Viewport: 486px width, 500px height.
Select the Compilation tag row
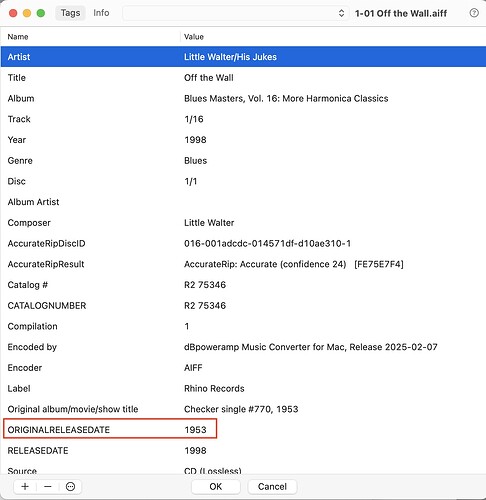pyautogui.click(x=243, y=326)
